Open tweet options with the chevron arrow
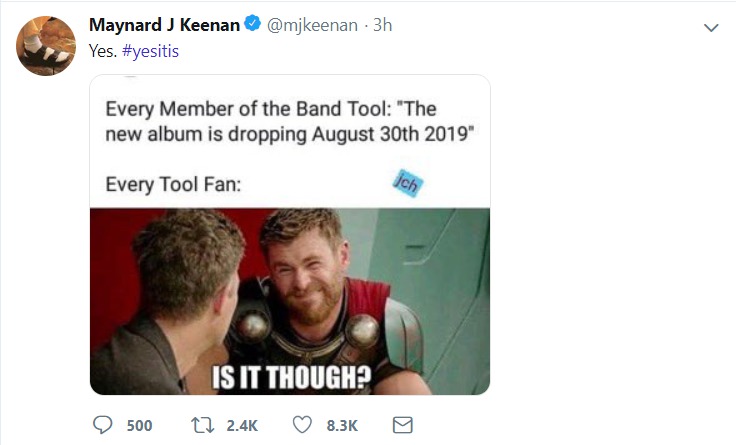The image size is (736, 445). coord(711,28)
